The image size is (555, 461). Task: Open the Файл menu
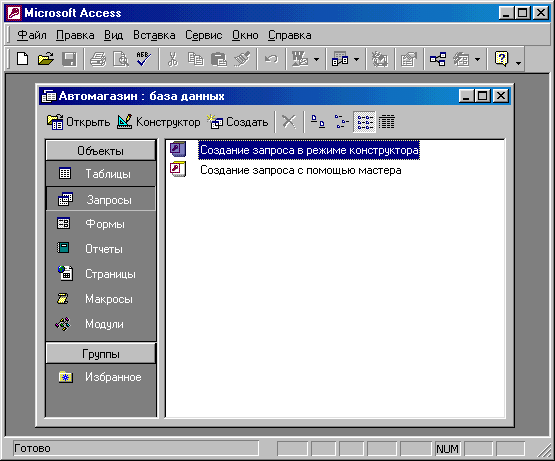pos(32,35)
